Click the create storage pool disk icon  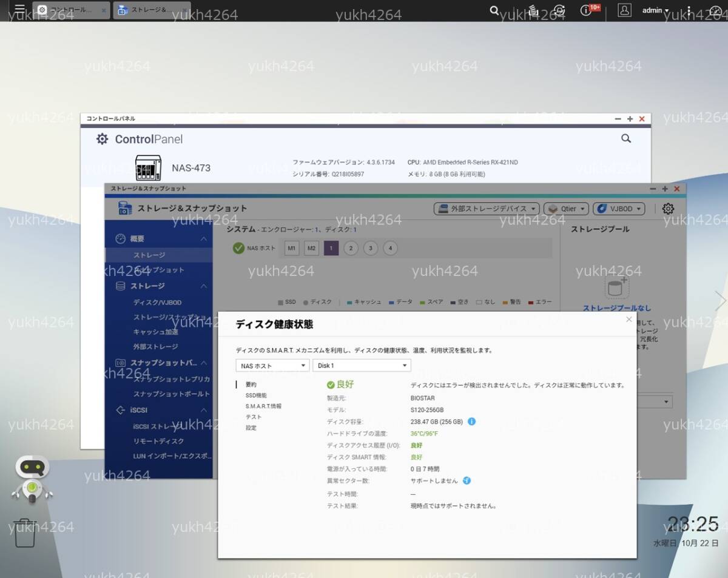point(617,286)
